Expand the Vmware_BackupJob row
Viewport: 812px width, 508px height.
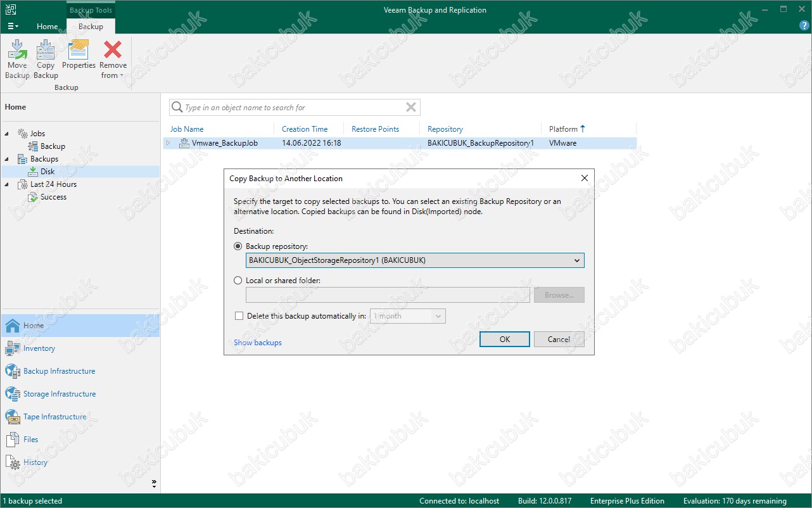point(168,143)
